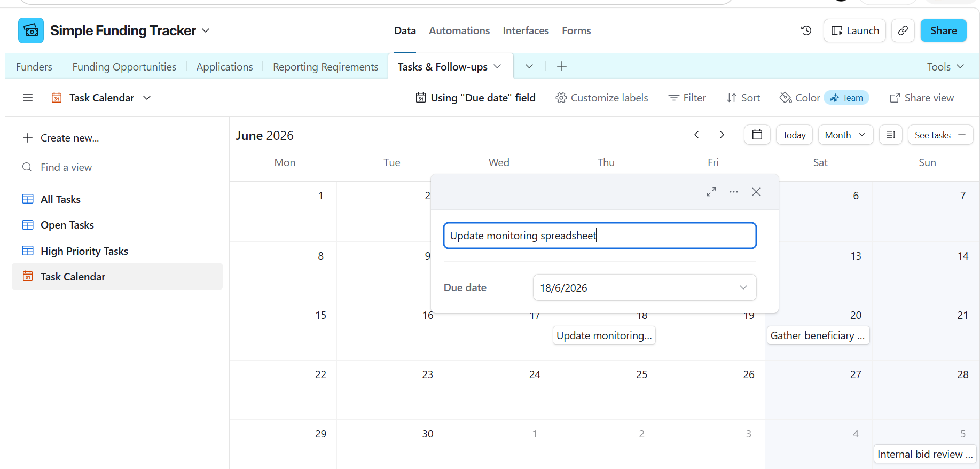Image resolution: width=980 pixels, height=469 pixels.
Task: Click the Team badge
Action: [x=846, y=98]
